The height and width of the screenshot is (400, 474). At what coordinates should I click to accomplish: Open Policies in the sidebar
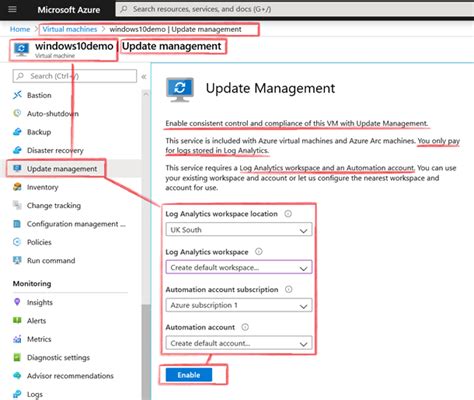(39, 242)
